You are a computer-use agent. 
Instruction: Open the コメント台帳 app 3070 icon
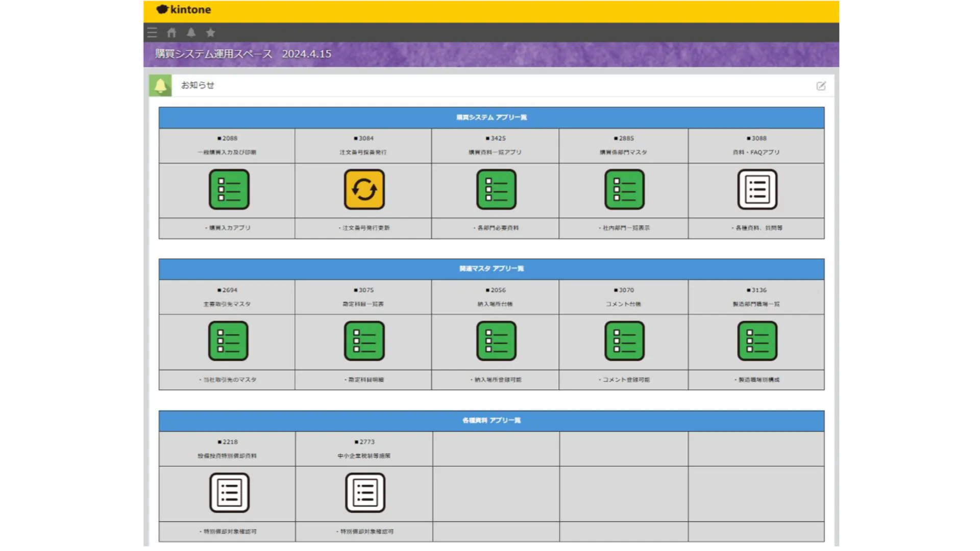624,341
